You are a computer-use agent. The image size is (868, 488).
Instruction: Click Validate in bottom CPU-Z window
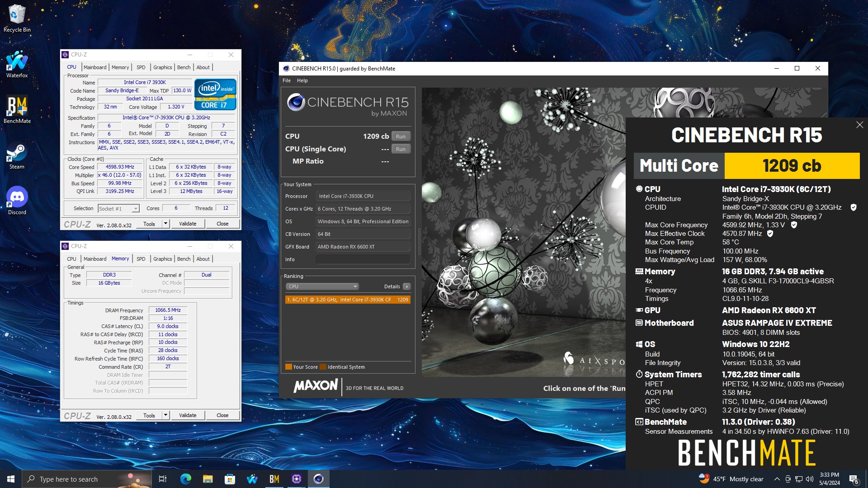pyautogui.click(x=188, y=415)
